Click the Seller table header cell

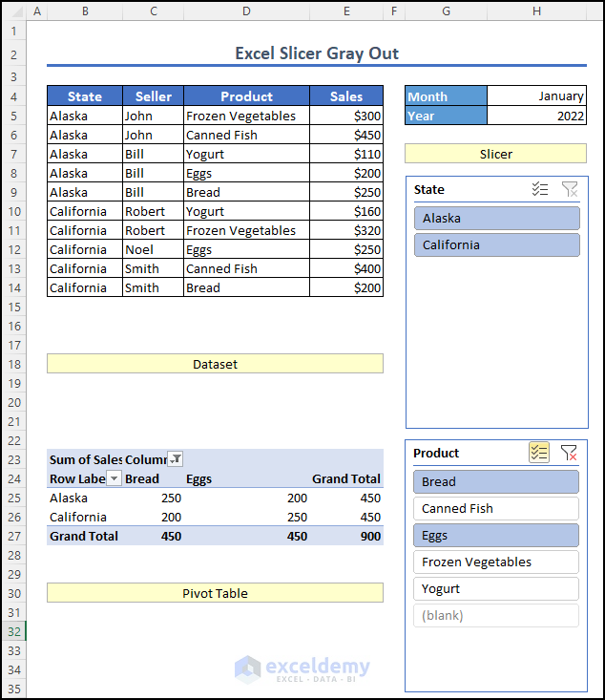pyautogui.click(x=153, y=96)
